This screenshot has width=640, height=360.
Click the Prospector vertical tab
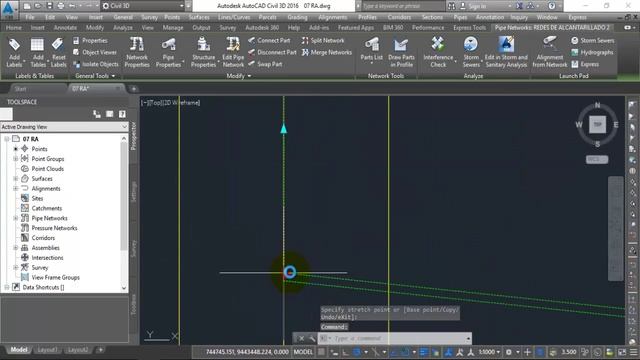tap(133, 136)
